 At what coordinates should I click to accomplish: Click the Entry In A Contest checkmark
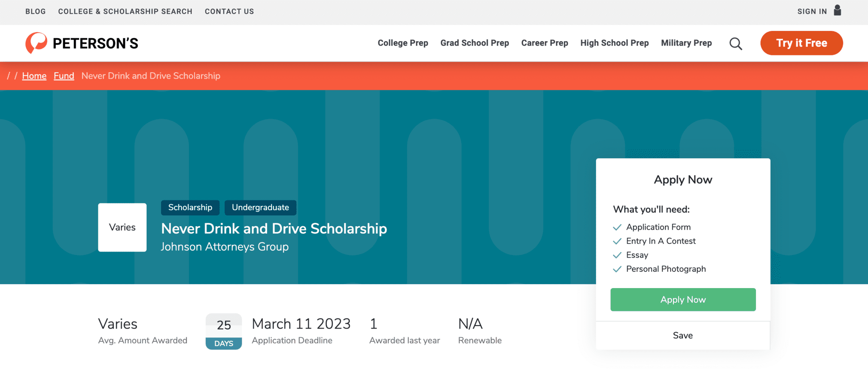(617, 241)
